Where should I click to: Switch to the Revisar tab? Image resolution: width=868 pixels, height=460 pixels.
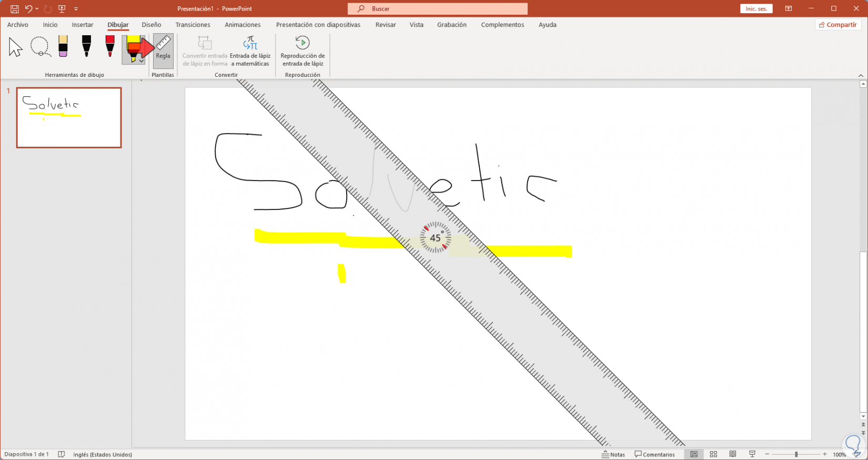click(x=386, y=25)
